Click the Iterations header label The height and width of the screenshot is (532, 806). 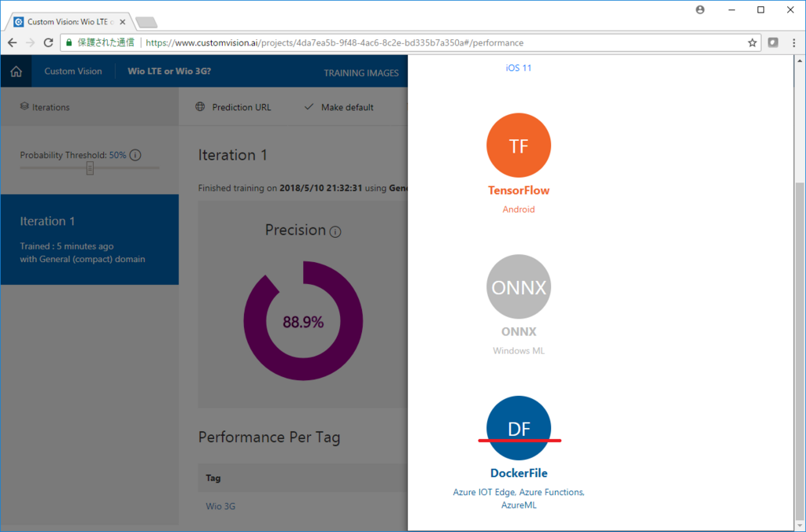(x=51, y=107)
